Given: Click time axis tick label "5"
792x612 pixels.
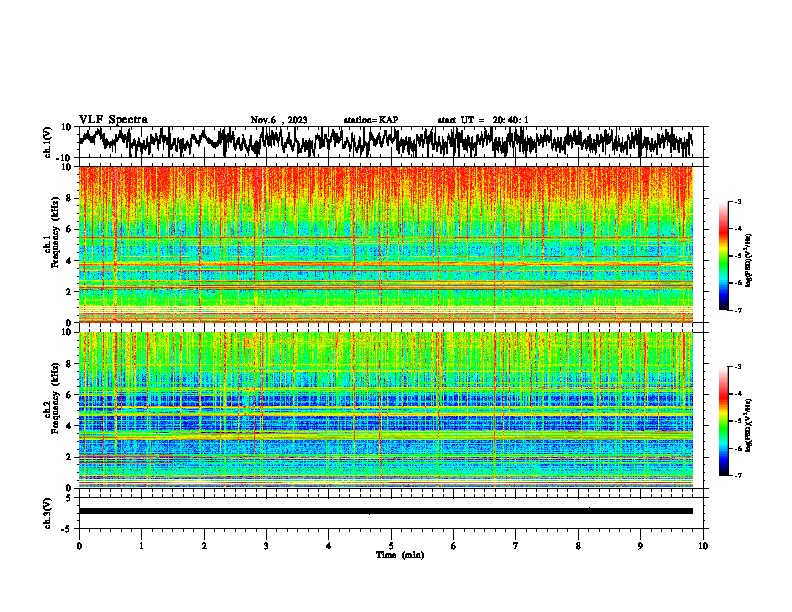Looking at the screenshot, I should coord(391,546).
